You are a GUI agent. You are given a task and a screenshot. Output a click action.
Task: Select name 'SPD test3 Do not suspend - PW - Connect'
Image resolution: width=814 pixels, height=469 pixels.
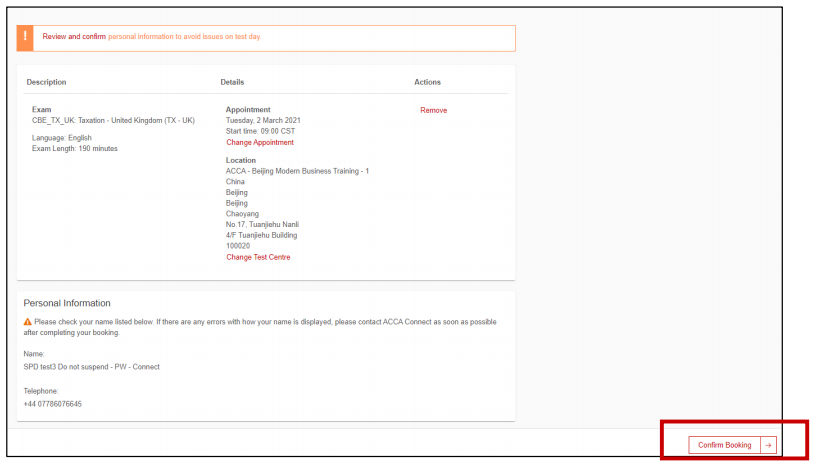tap(91, 367)
